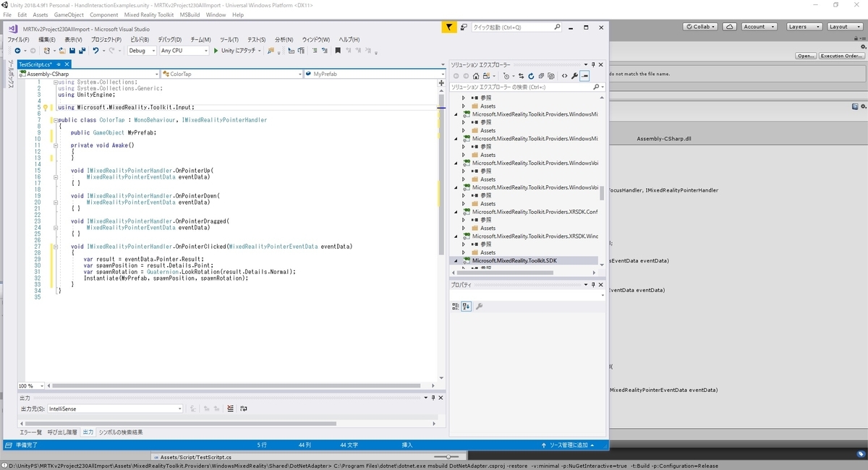The width and height of the screenshot is (868, 470).
Task: Open the IntelliSense output source dropdown
Action: 115,409
